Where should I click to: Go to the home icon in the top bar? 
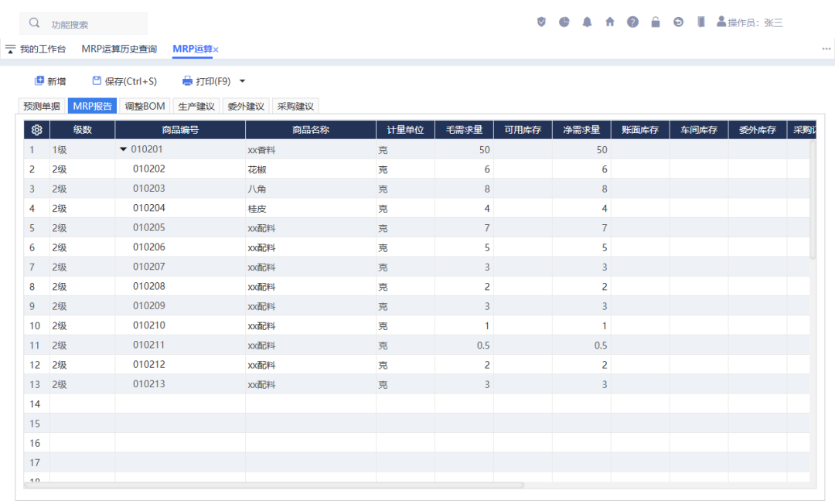[610, 22]
